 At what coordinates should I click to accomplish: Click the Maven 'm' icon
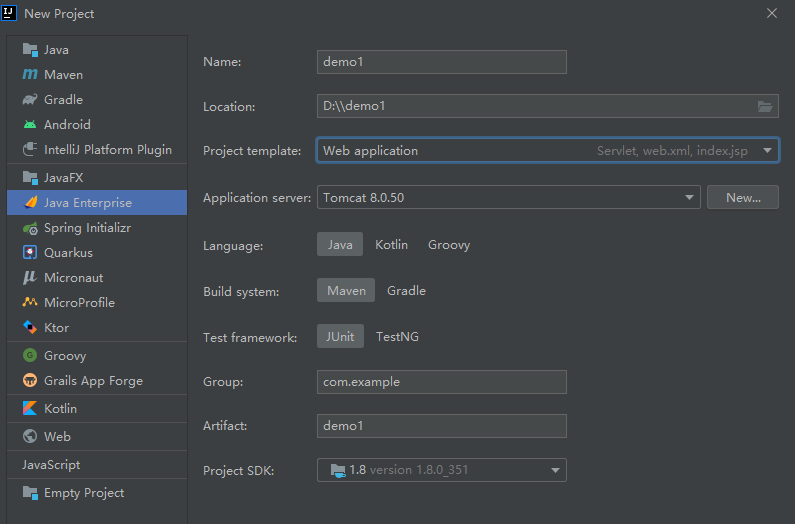30,75
